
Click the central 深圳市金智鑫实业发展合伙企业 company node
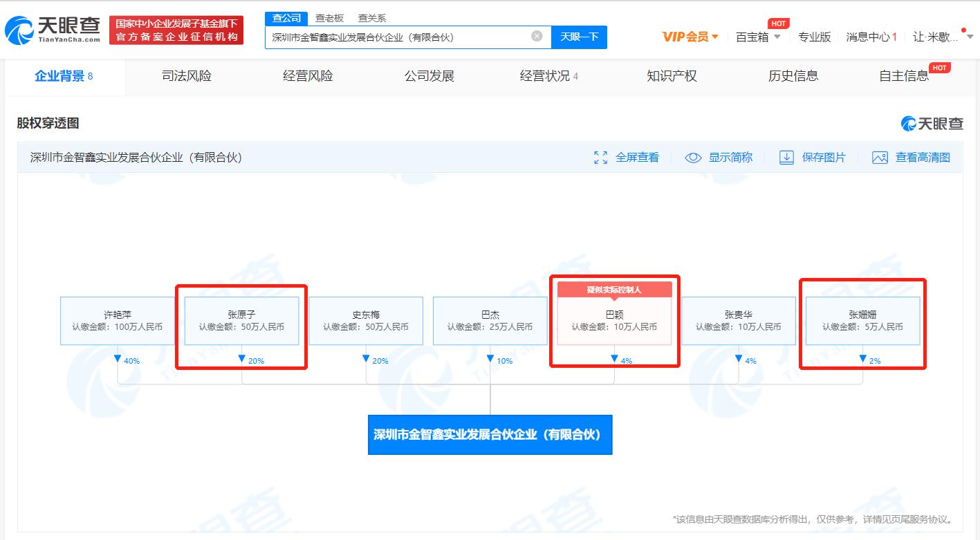(490, 435)
